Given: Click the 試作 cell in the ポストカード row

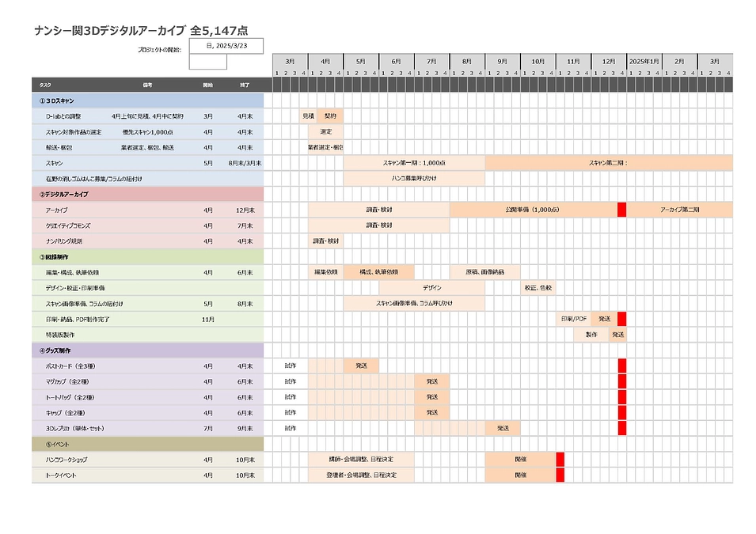Looking at the screenshot, I should click(290, 365).
